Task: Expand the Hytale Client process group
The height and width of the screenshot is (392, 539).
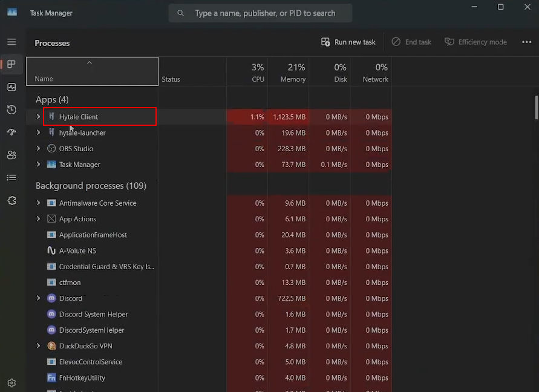Action: (38, 117)
